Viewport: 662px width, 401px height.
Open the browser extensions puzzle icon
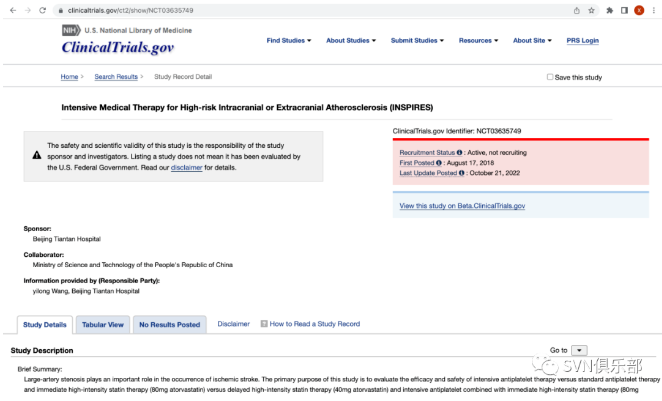[610, 11]
